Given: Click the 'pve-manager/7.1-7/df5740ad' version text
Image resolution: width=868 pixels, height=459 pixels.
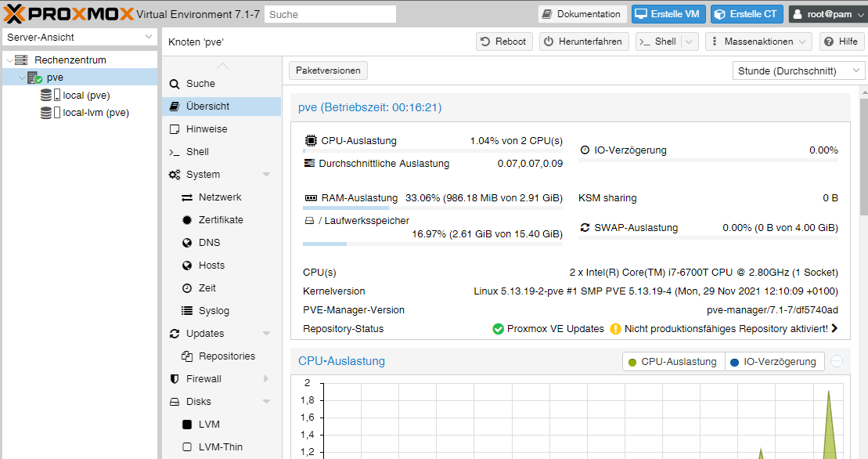Looking at the screenshot, I should (x=773, y=310).
